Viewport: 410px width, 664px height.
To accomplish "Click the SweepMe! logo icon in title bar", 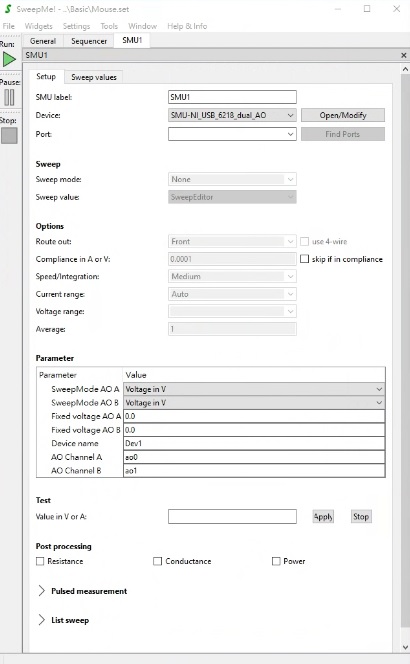I will [8, 9].
